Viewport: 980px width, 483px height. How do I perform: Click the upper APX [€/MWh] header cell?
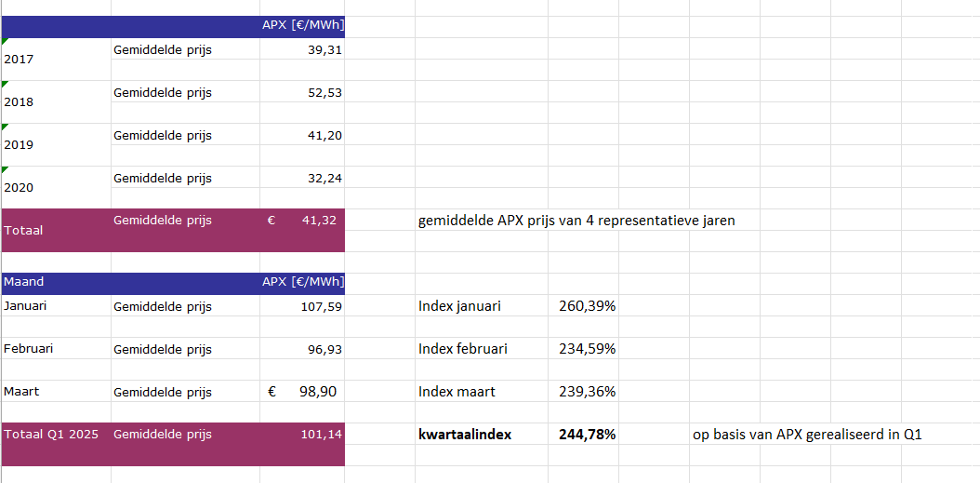tap(302, 26)
